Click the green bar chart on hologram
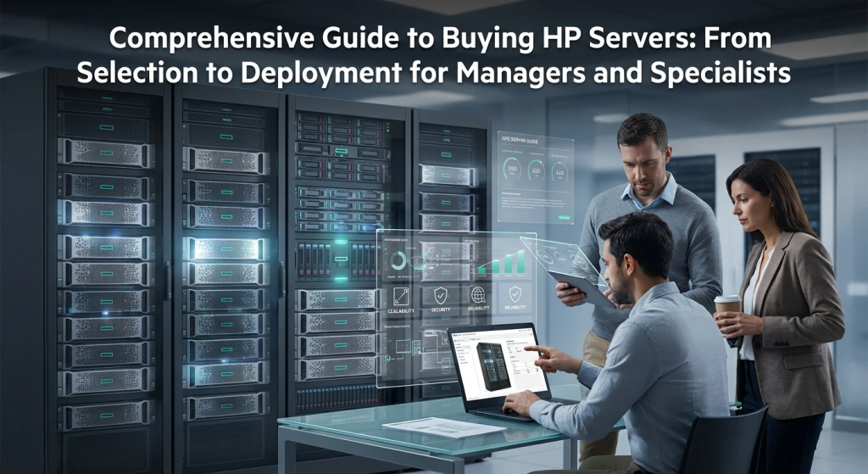 (x=502, y=263)
